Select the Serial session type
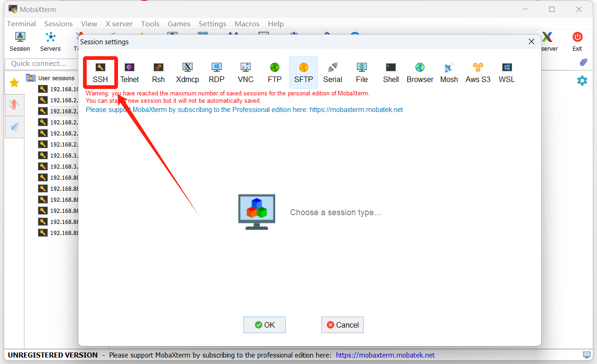 [332, 72]
